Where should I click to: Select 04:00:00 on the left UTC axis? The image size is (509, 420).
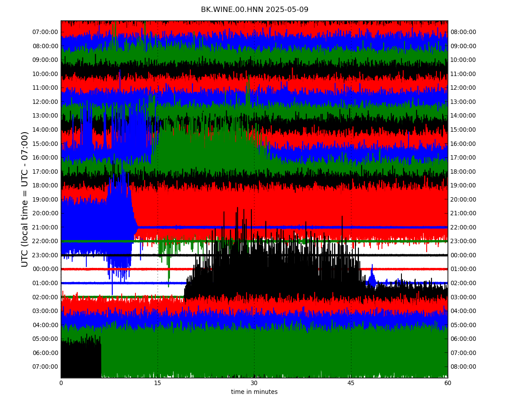click(x=46, y=325)
